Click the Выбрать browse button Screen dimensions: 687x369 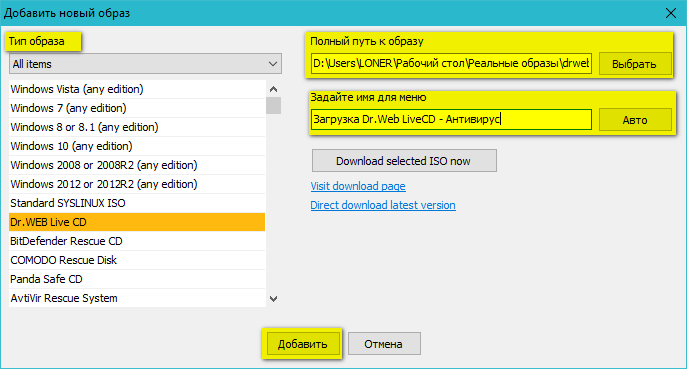click(635, 64)
